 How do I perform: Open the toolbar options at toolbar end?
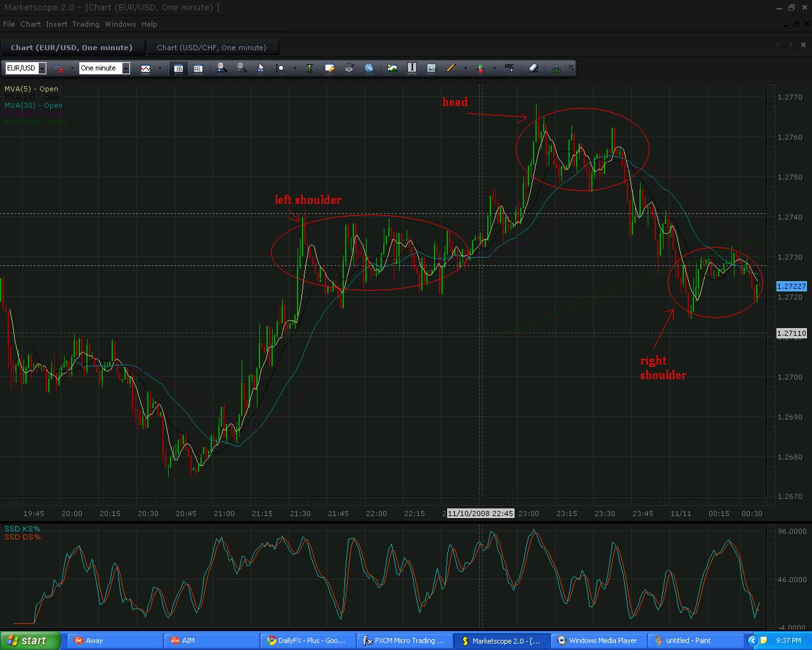[572, 68]
